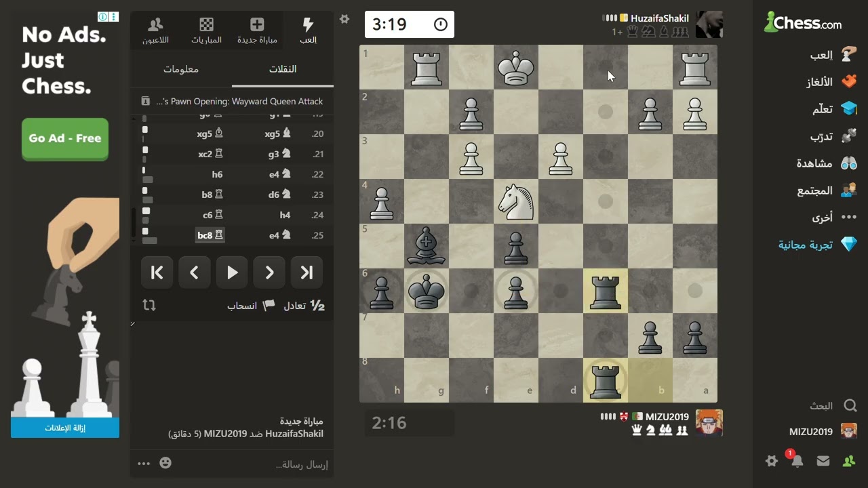Image resolution: width=868 pixels, height=488 pixels.
Task: Select the white rook on a1
Action: (695, 67)
